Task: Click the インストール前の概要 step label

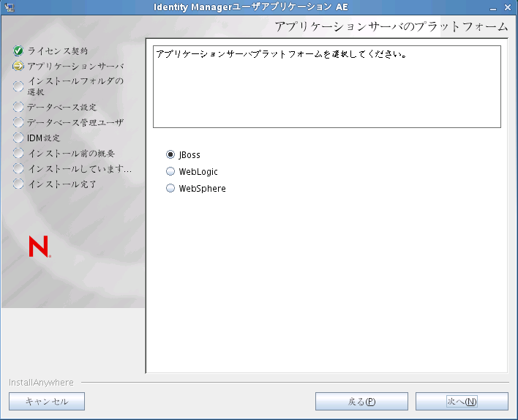Action: 71,154
